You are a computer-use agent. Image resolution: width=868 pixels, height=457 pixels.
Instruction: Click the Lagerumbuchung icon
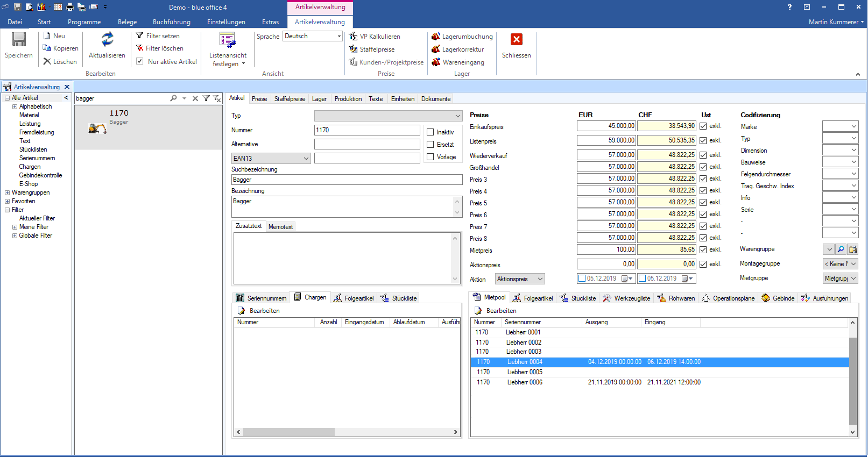436,37
